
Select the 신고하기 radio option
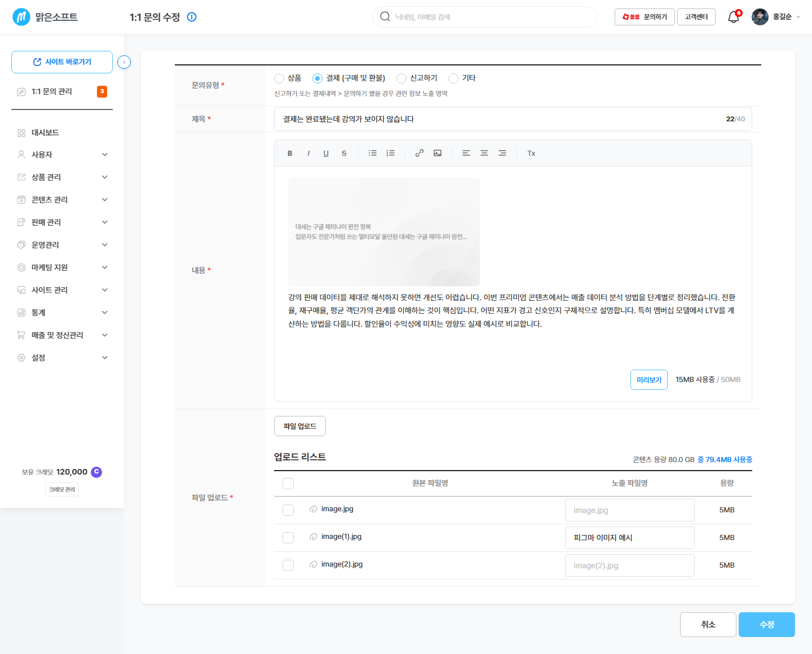[x=401, y=78]
